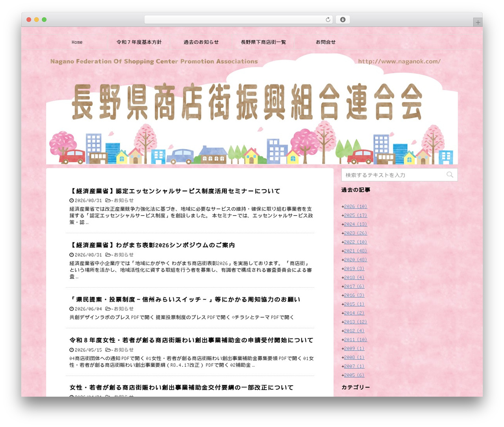Open the お問合せ menu item

[326, 42]
